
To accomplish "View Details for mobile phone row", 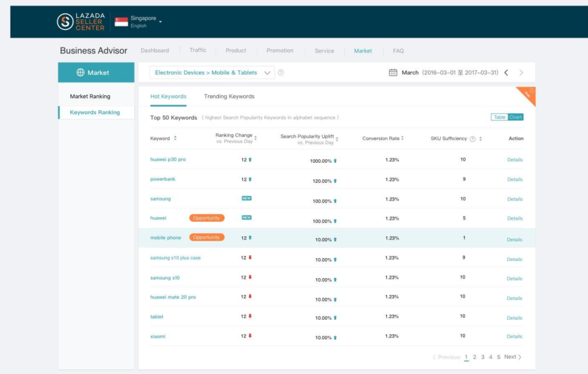I will (514, 240).
